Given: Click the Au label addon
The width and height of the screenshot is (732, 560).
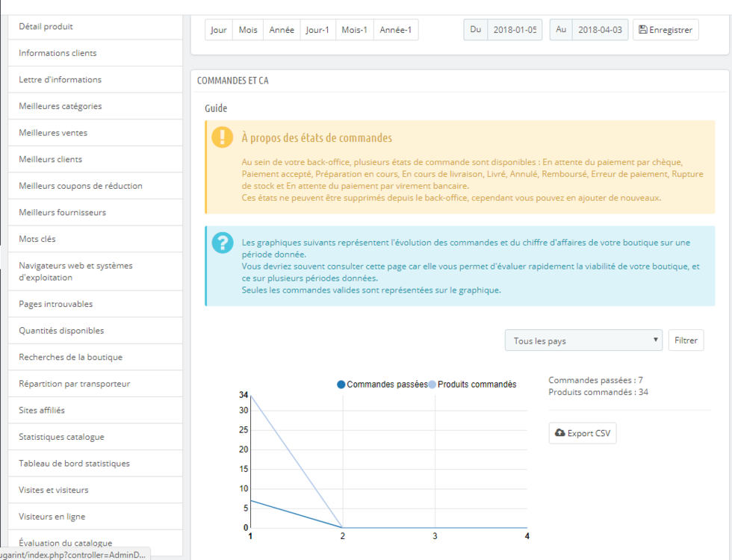Looking at the screenshot, I should pos(561,30).
